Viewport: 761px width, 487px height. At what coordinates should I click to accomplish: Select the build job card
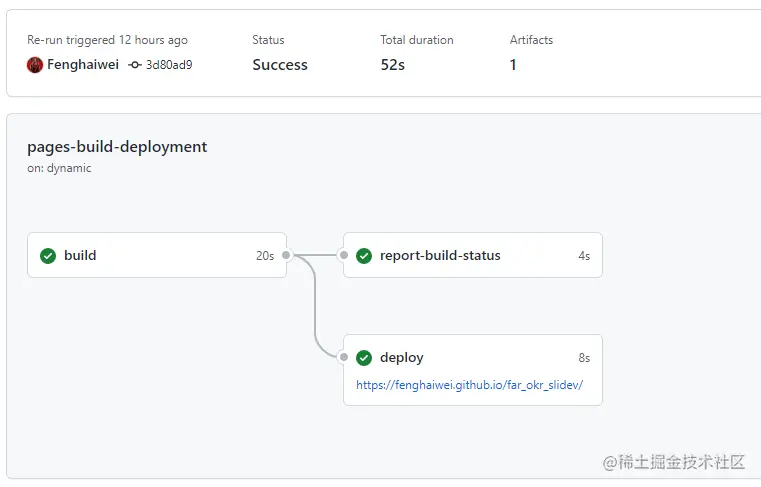point(157,255)
